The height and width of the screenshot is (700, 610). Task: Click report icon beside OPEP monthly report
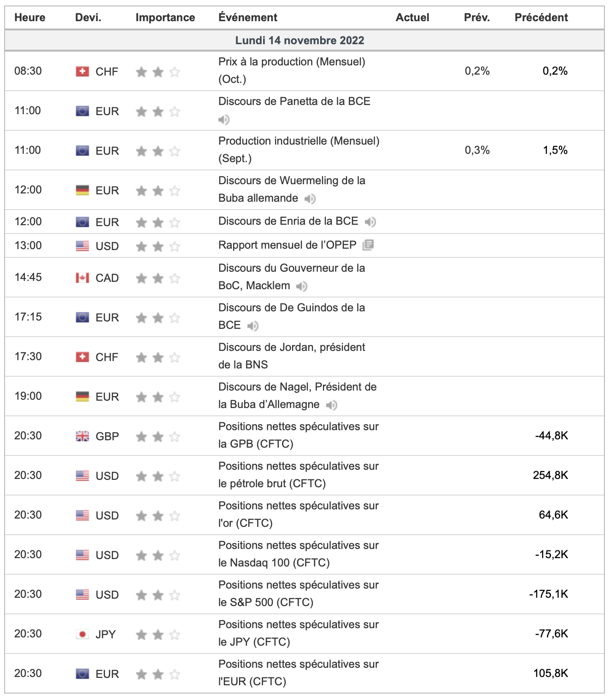point(368,245)
